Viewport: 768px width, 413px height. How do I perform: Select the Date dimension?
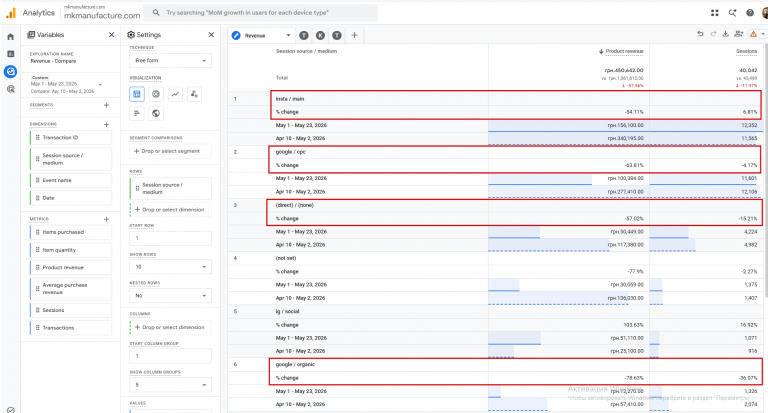pos(71,198)
